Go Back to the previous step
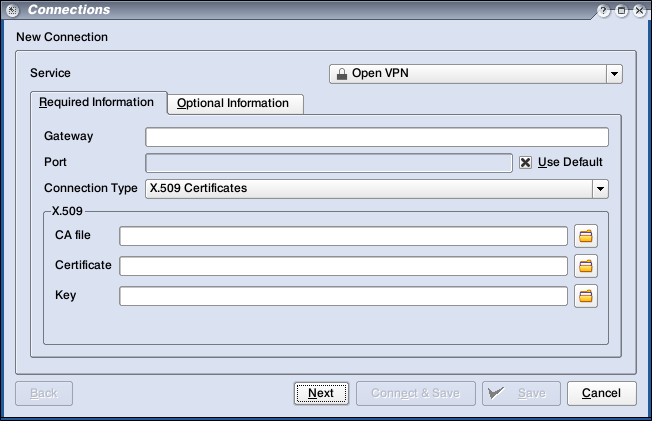This screenshot has height=421, width=652. click(44, 393)
